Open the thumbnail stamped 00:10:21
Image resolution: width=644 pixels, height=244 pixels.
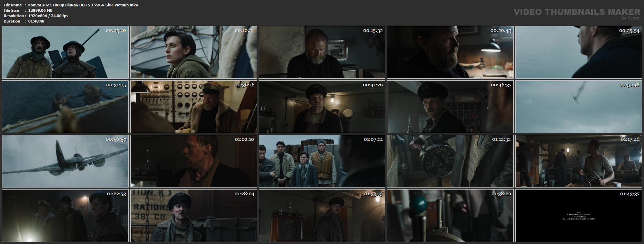[194, 52]
